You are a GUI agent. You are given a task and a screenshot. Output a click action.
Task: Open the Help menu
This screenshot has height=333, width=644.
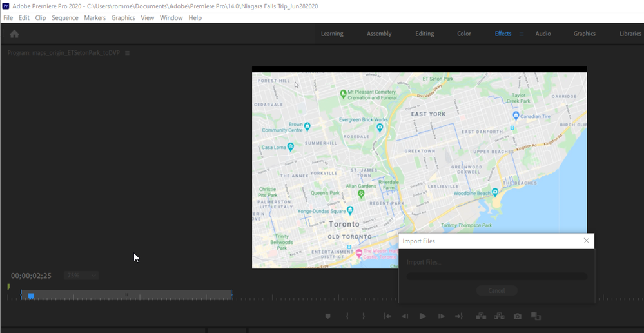tap(195, 17)
